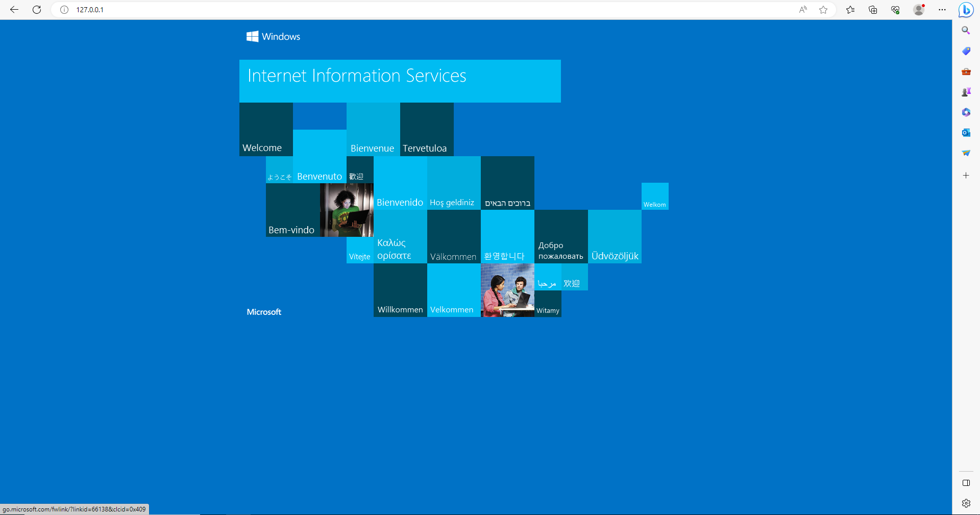Open the Outlook sidebar icon
980x515 pixels.
[x=966, y=133]
